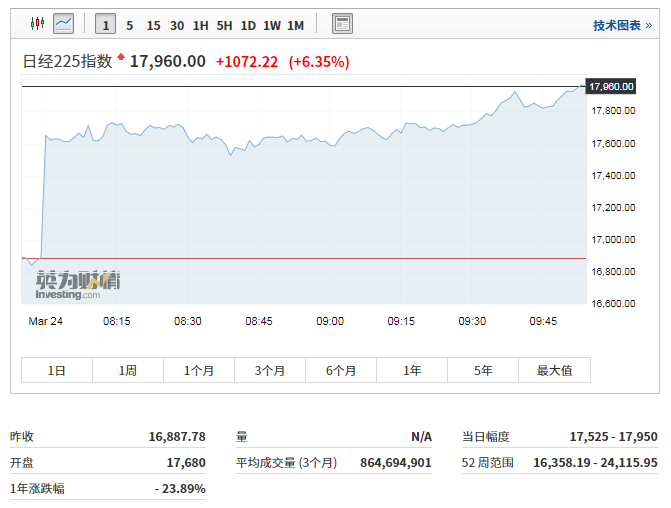Choose the 30 minute interval
The height and width of the screenshot is (508, 671).
click(177, 25)
